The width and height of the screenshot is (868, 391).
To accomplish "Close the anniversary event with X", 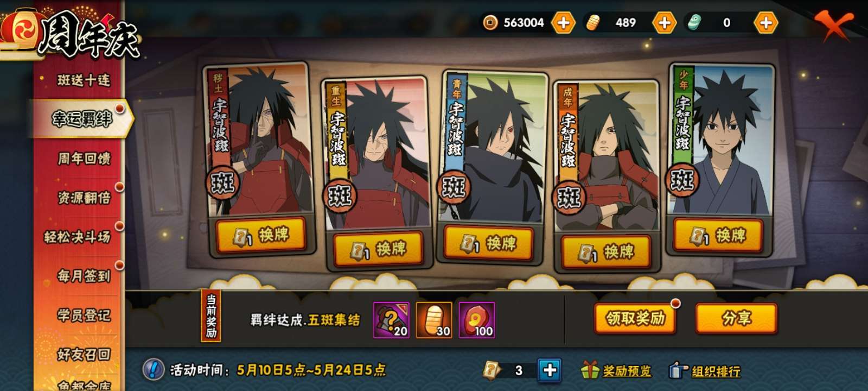I will click(x=834, y=24).
